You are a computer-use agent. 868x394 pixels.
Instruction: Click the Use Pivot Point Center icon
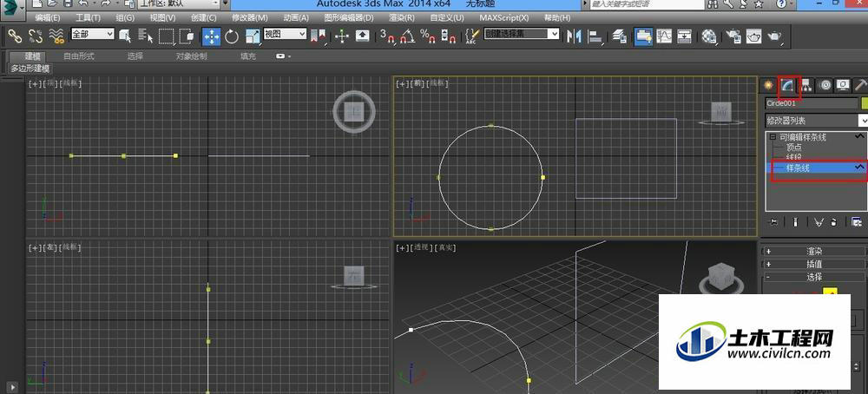[x=319, y=36]
